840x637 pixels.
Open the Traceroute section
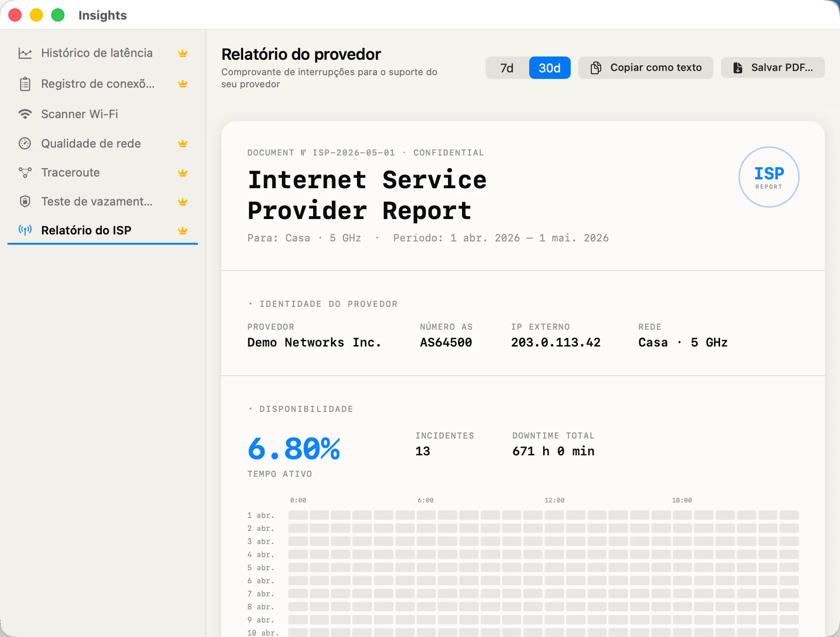pyautogui.click(x=103, y=173)
